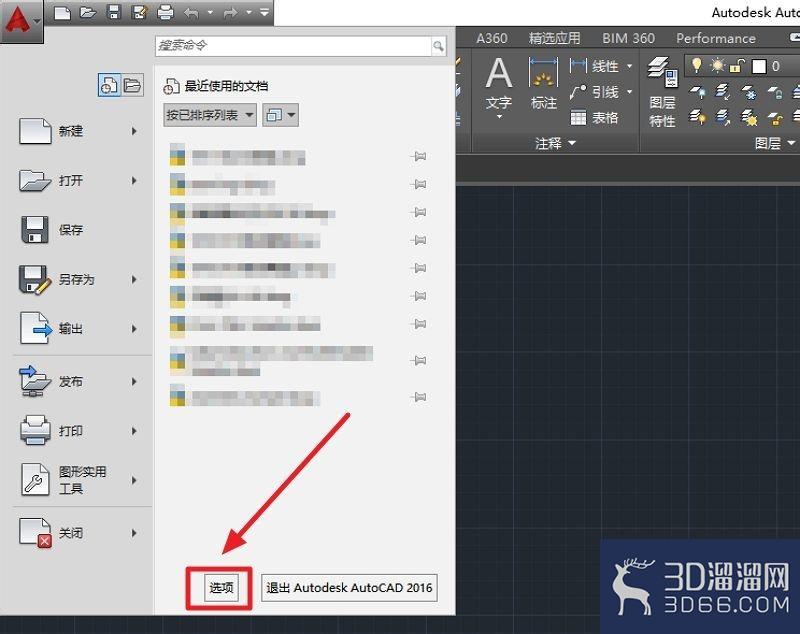Pin the last recent document in list
The image size is (800, 634).
(419, 397)
